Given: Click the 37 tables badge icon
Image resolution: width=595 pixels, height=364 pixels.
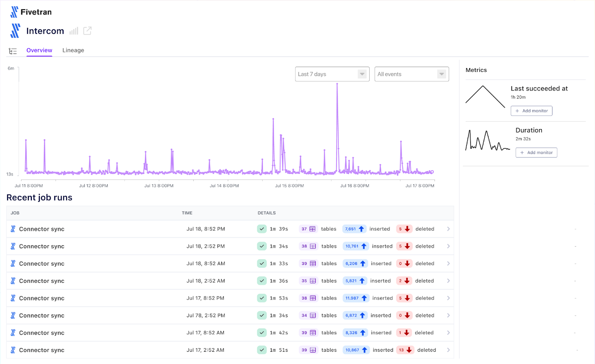Looking at the screenshot, I should pyautogui.click(x=308, y=229).
